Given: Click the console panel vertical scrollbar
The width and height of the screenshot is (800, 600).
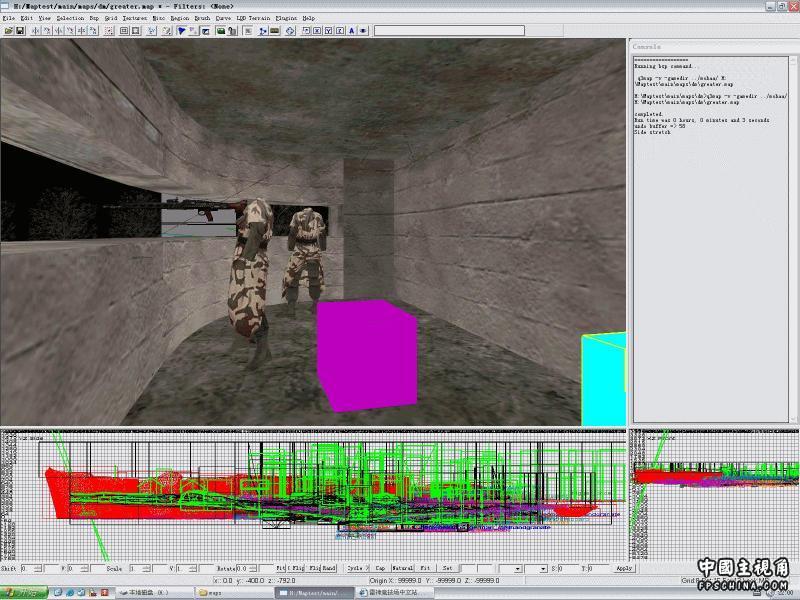Looking at the screenshot, I should pyautogui.click(x=792, y=239).
